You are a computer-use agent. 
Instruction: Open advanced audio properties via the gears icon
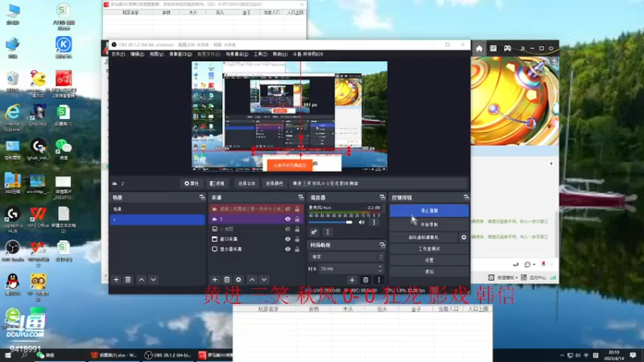(314, 232)
